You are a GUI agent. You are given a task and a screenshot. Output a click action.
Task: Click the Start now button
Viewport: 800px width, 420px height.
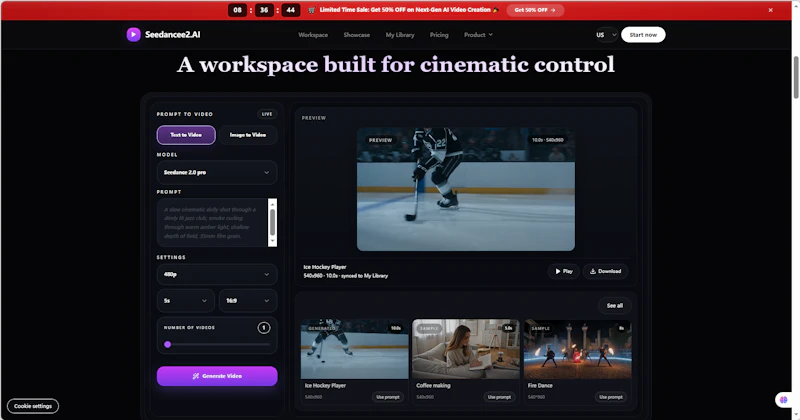[643, 35]
